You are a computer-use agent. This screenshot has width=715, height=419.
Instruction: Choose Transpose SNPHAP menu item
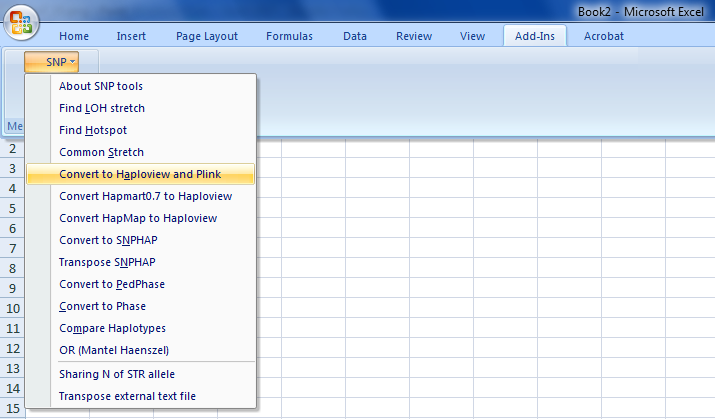107,262
